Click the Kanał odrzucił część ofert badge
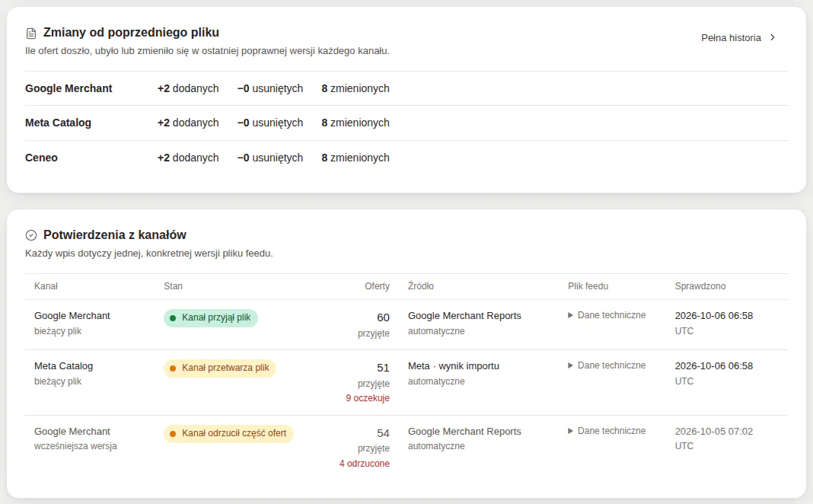The image size is (813, 504). tap(228, 433)
